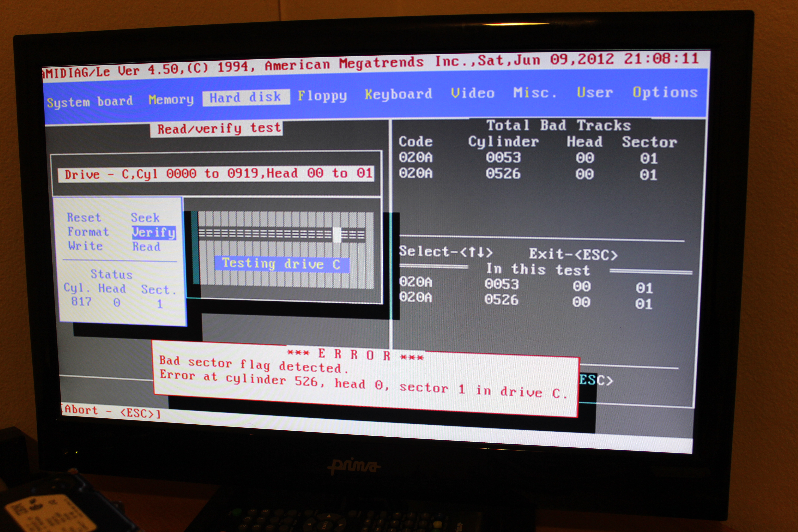798x532 pixels.
Task: Open the User menu
Action: [595, 92]
